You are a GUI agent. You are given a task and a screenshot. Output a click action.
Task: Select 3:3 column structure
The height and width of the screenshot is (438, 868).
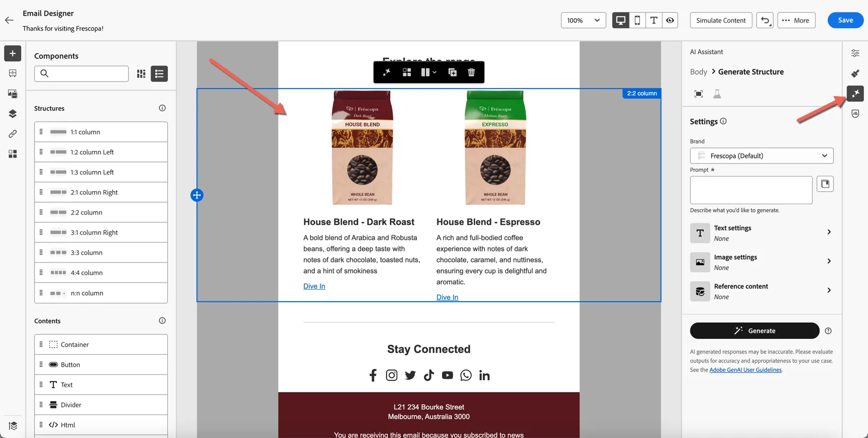[101, 252]
